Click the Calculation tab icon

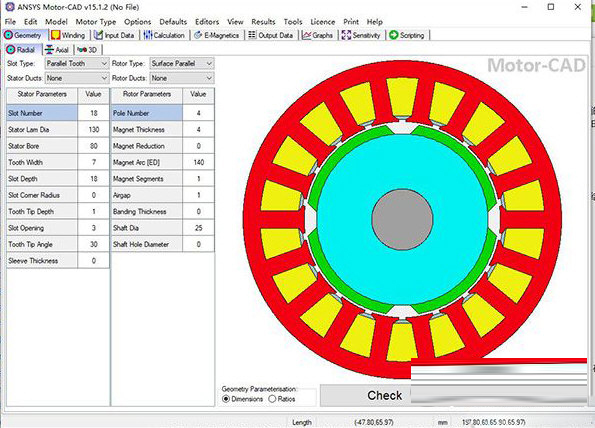[x=148, y=35]
